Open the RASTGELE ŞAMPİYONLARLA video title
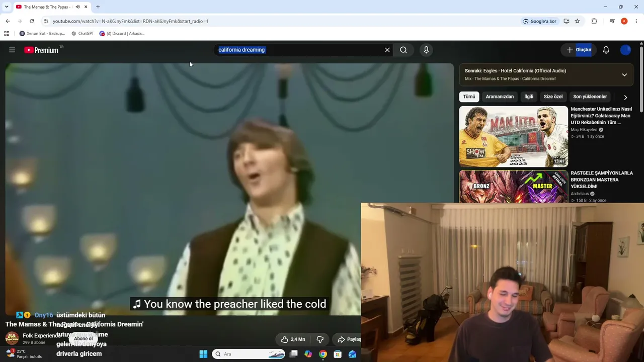Viewport: 644px width, 362px height. coord(602,179)
